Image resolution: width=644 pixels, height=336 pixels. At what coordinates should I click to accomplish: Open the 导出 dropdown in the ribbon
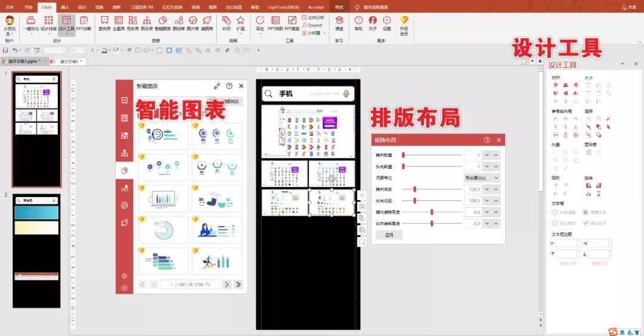260,23
